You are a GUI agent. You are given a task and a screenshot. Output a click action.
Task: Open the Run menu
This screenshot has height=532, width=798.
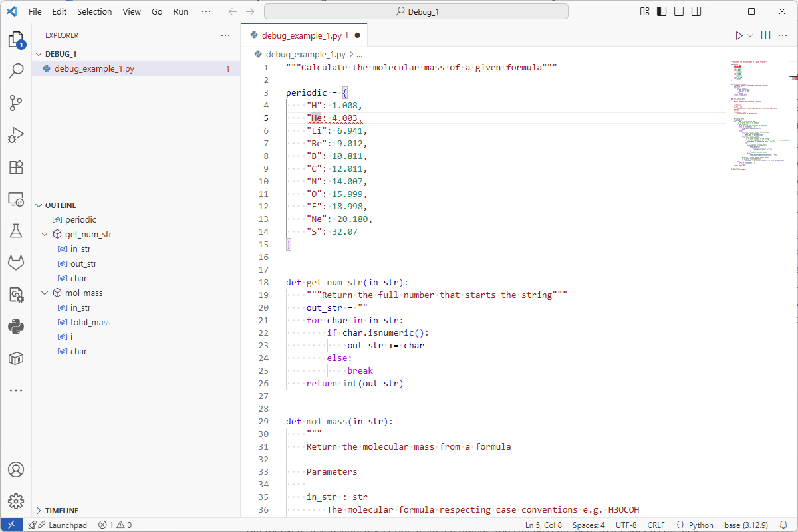pos(180,11)
